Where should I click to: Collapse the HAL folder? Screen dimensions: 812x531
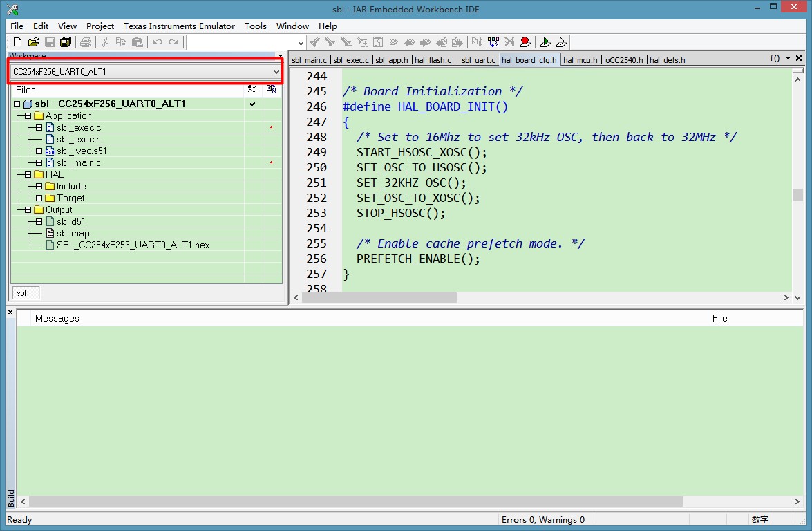point(28,175)
